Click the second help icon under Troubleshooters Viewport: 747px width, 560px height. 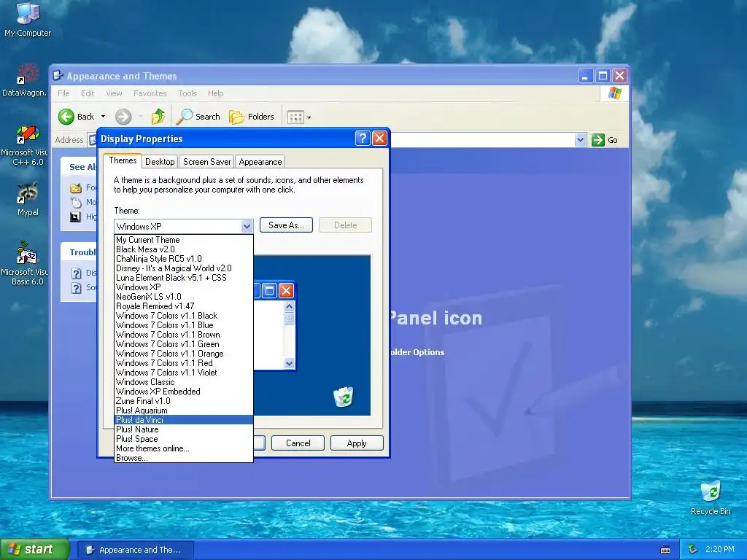[76, 287]
